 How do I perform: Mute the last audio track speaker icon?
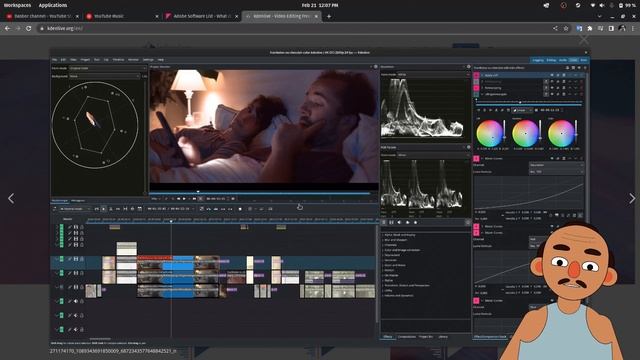(x=76, y=329)
